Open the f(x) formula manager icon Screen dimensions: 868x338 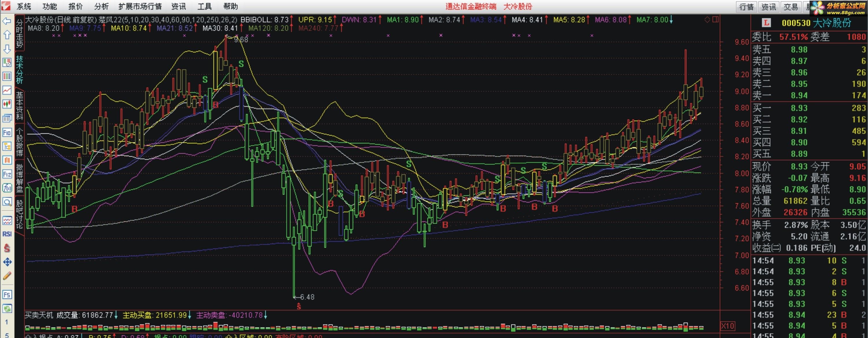pos(7,188)
